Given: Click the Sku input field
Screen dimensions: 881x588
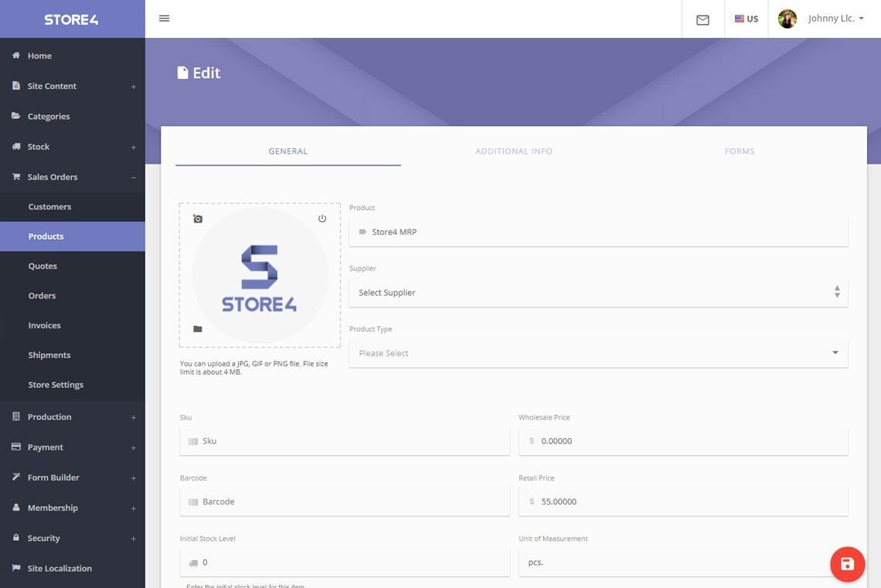Looking at the screenshot, I should pos(345,441).
